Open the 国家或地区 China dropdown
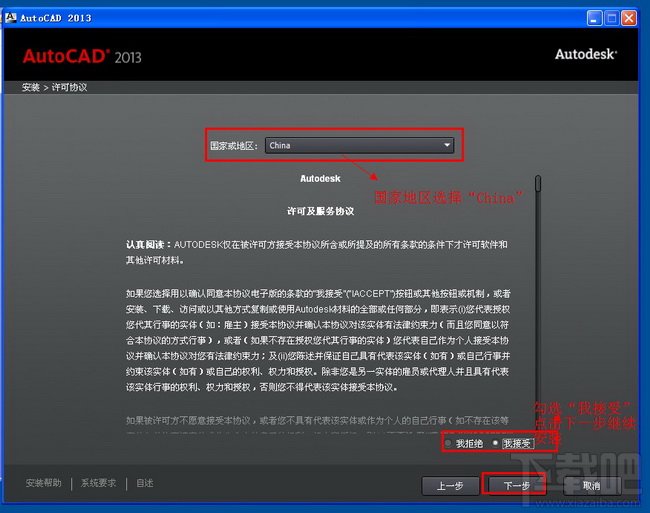 tap(359, 145)
